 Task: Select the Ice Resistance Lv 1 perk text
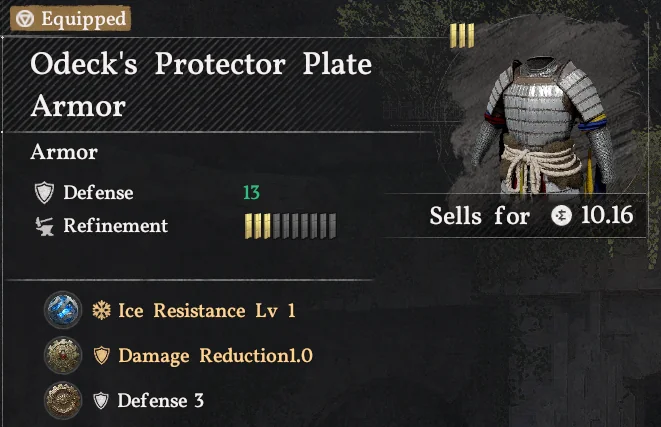tap(207, 311)
